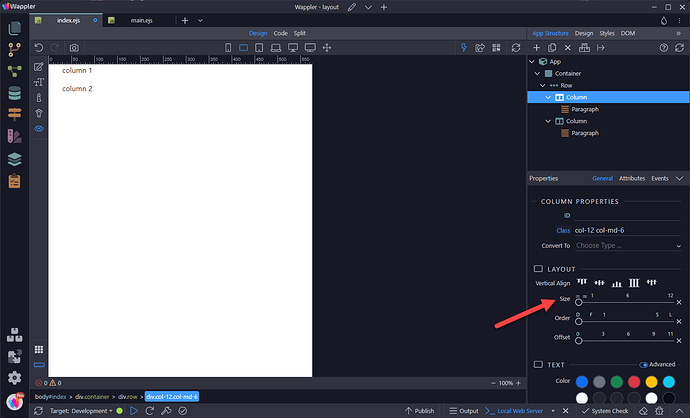Open the Theme manager icon
This screenshot has width=690, height=418.
pyautogui.click(x=15, y=136)
